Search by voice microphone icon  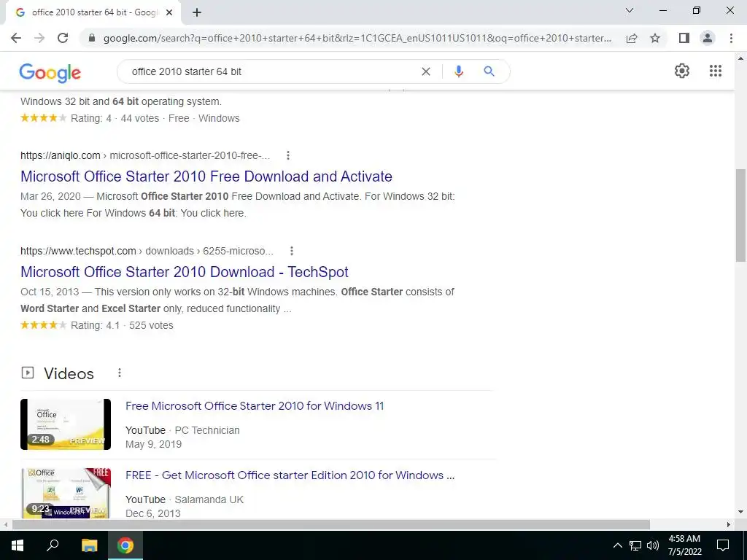458,71
